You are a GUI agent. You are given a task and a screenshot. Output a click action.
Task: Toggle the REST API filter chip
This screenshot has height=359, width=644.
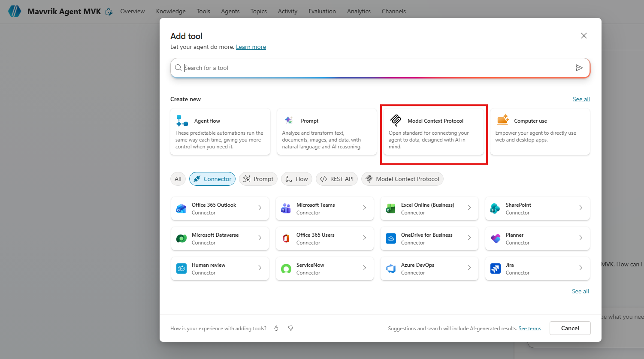pyautogui.click(x=337, y=179)
